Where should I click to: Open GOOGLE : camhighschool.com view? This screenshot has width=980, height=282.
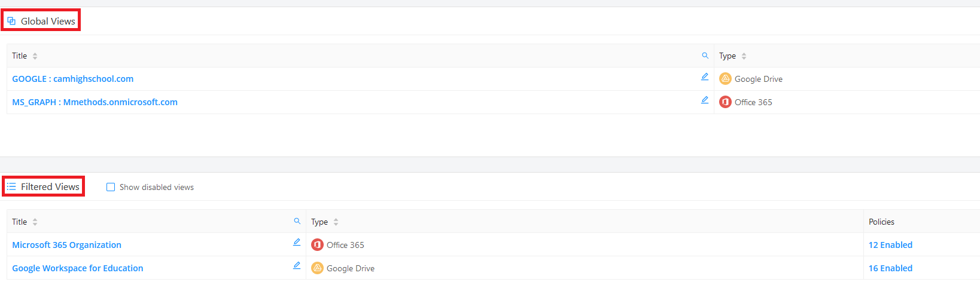[x=72, y=79]
